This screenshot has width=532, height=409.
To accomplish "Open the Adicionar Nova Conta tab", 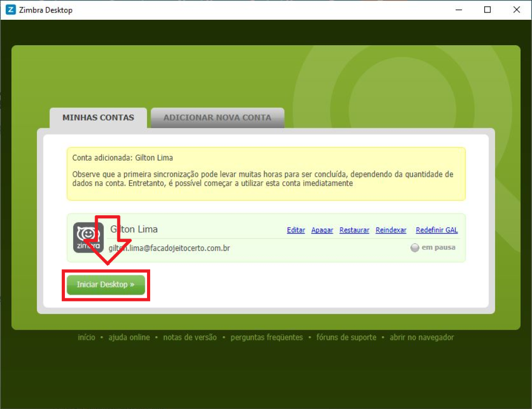I will (218, 118).
